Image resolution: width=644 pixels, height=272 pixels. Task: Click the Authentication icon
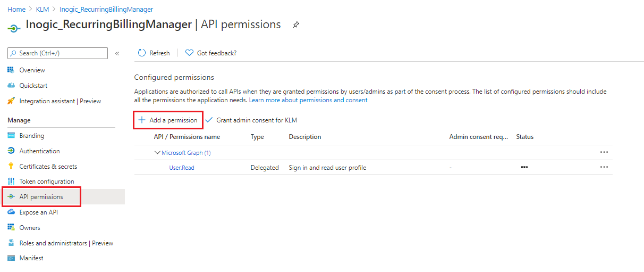11,151
